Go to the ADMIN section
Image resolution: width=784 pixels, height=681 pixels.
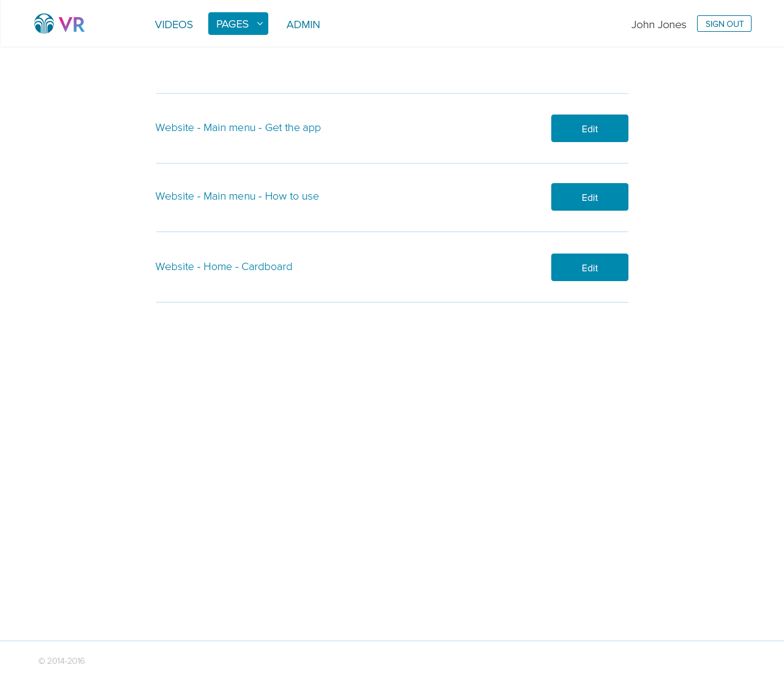coord(303,24)
